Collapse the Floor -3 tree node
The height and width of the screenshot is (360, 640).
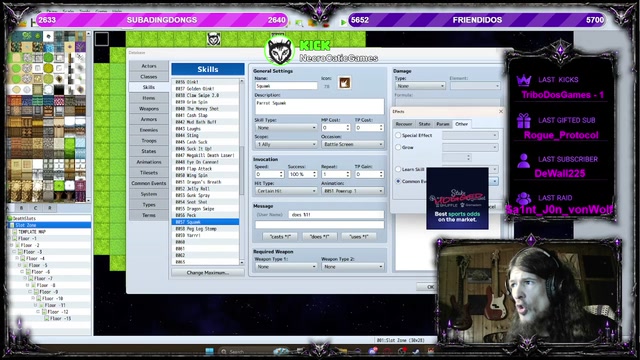(x=15, y=252)
